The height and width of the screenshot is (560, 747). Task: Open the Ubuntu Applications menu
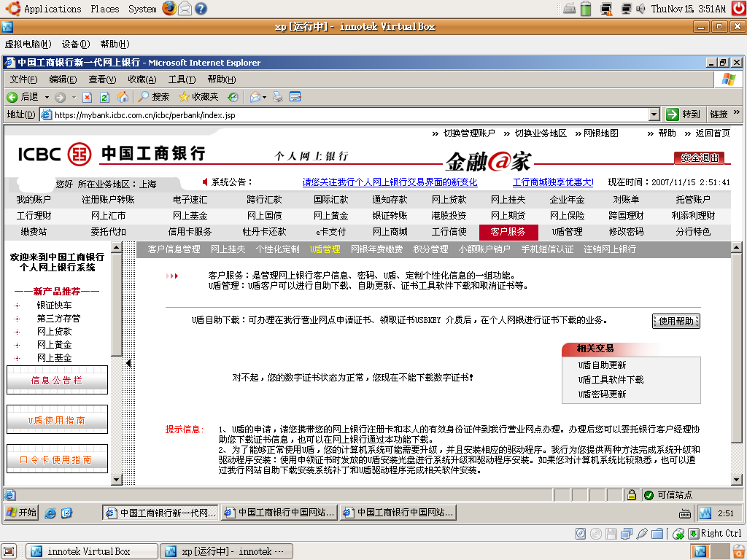tap(53, 9)
